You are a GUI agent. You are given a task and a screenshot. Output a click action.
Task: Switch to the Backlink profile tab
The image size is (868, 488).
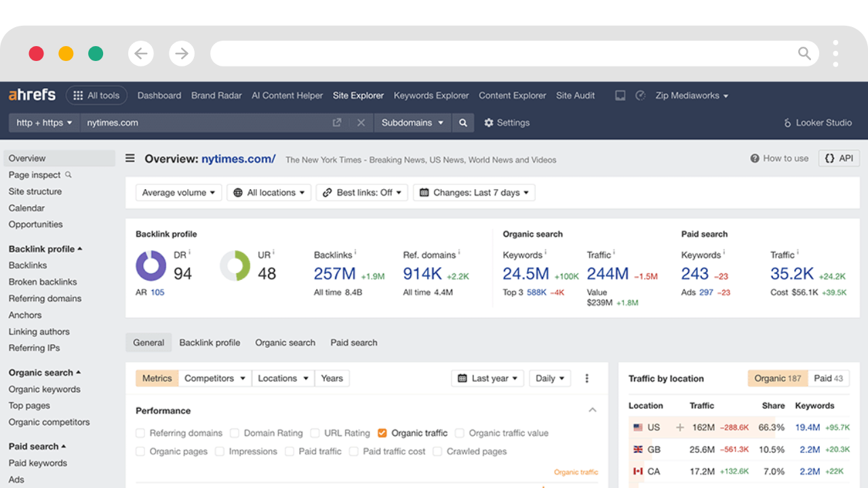[210, 342]
